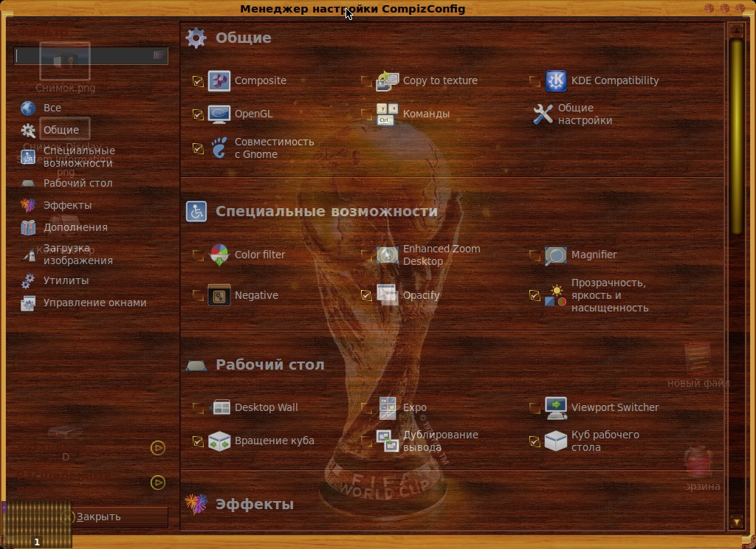Open the Viewport Switcher plugin icon
The width and height of the screenshot is (756, 549).
coord(555,407)
